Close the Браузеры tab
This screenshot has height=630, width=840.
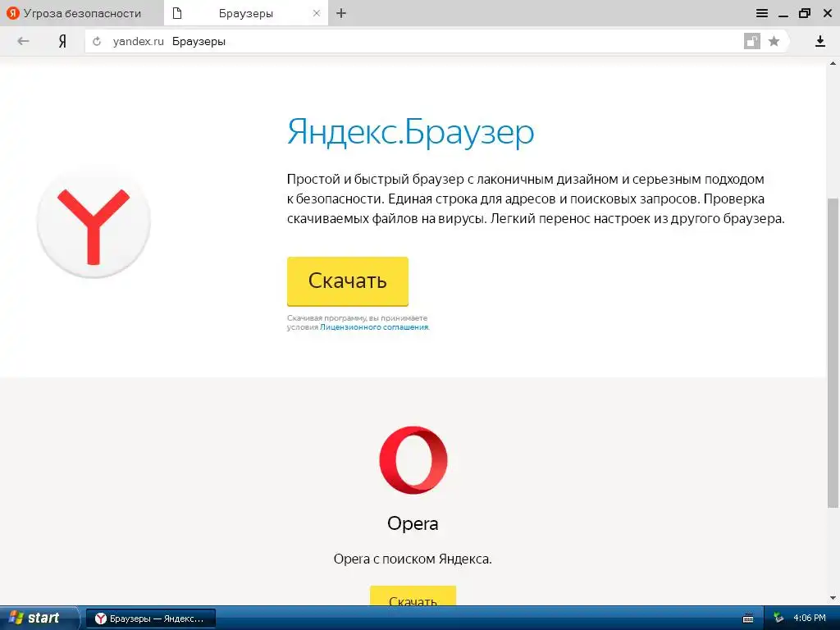click(x=317, y=13)
